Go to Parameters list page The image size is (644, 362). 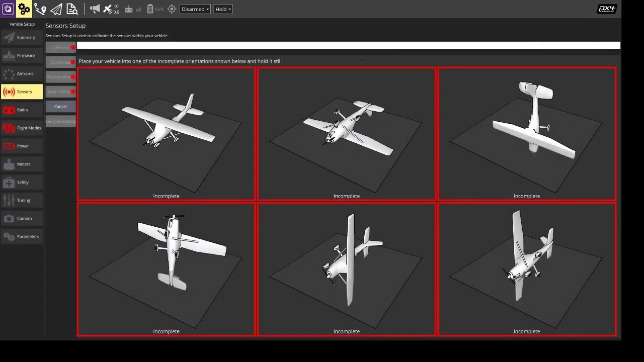tap(22, 236)
